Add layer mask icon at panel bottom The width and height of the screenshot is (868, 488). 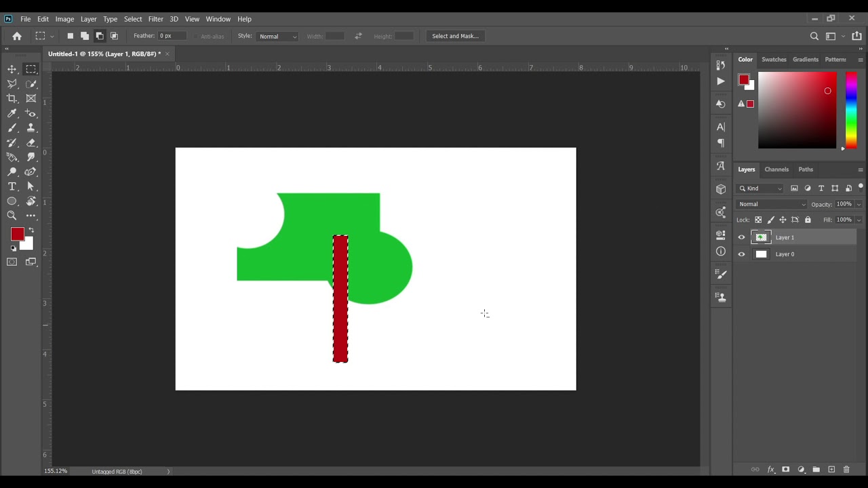coord(786,469)
